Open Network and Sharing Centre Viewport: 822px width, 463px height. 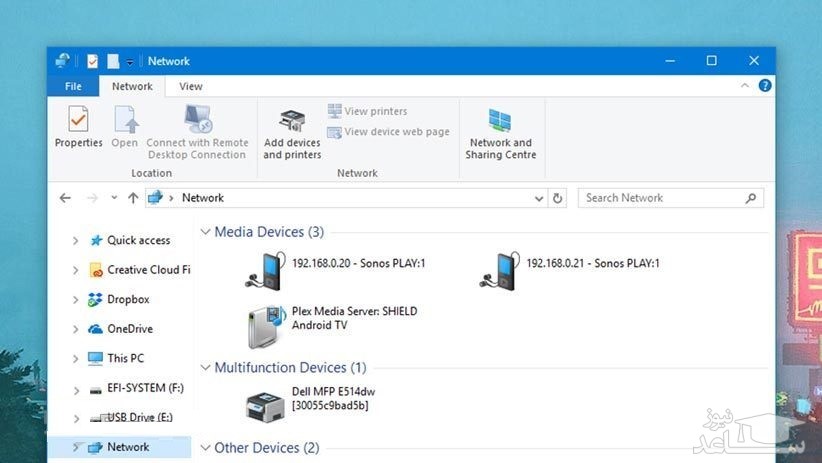500,133
